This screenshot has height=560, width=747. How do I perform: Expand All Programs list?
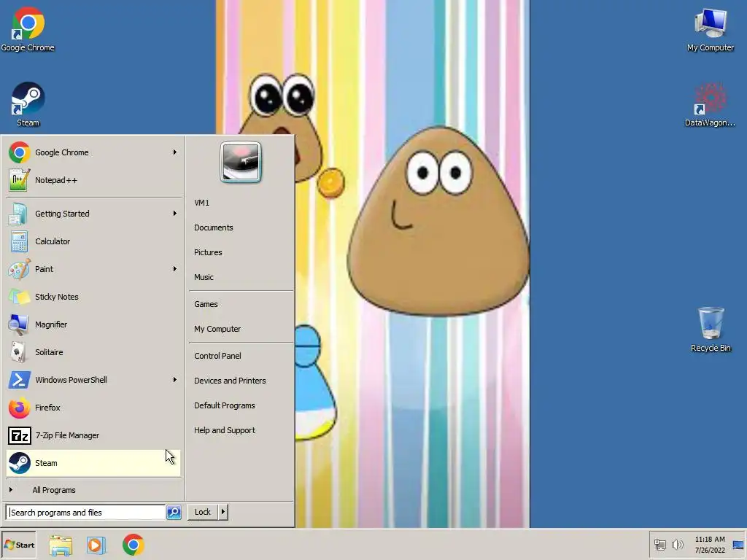93,490
